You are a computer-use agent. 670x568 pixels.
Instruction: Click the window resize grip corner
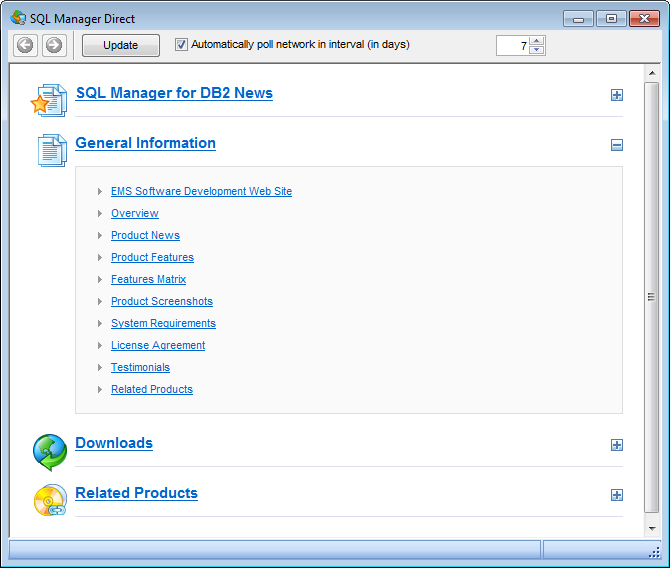pyautogui.click(x=654, y=553)
